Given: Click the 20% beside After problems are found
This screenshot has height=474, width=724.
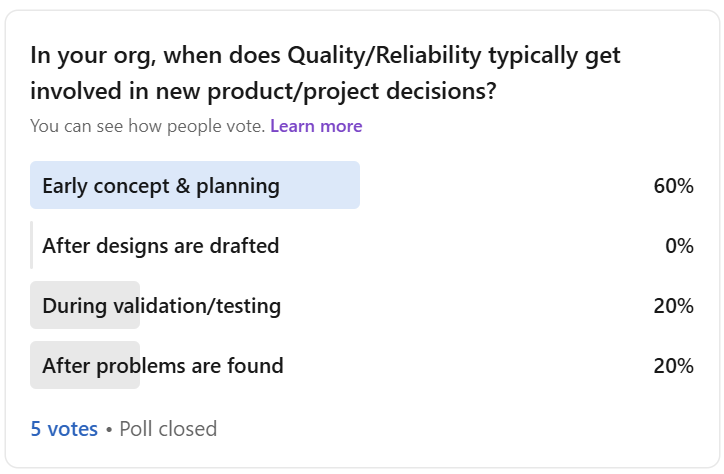Looking at the screenshot, I should (x=674, y=366).
